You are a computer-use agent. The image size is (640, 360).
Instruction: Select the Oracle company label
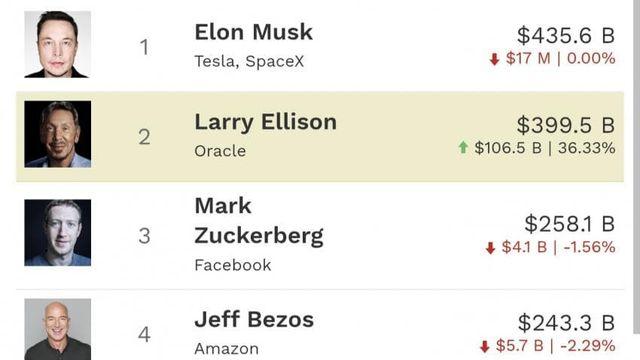tap(220, 151)
